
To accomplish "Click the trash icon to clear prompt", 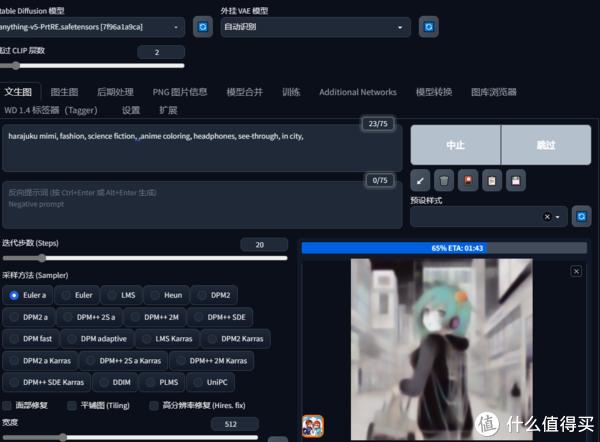I will coord(444,181).
